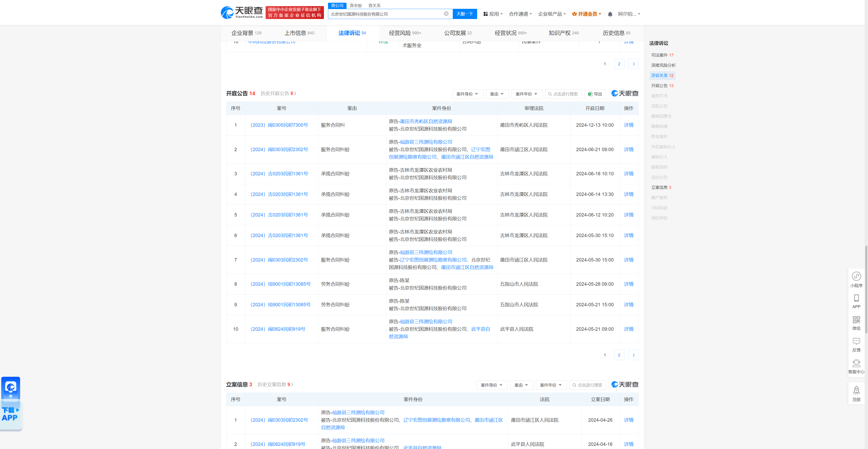Image resolution: width=868 pixels, height=449 pixels.
Task: Open the 反馈 feedback icon
Action: coord(856,345)
